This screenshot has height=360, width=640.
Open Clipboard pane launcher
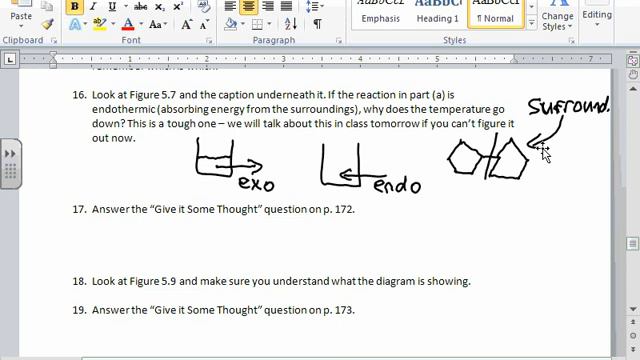pos(54,40)
